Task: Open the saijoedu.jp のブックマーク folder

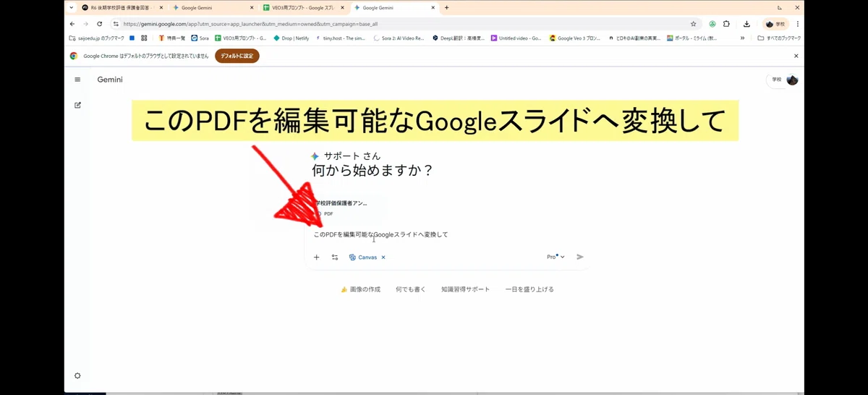Action: coord(96,38)
